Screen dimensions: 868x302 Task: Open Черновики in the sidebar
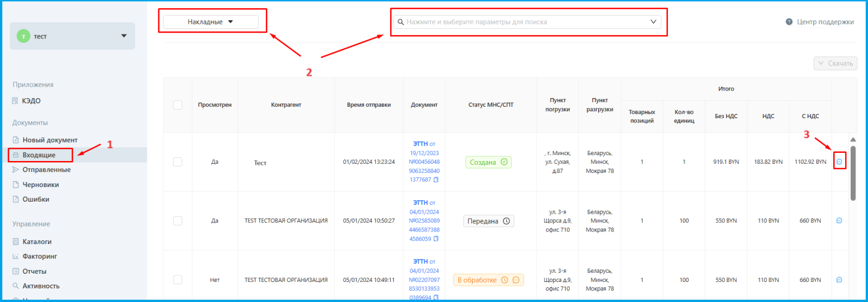tap(41, 185)
